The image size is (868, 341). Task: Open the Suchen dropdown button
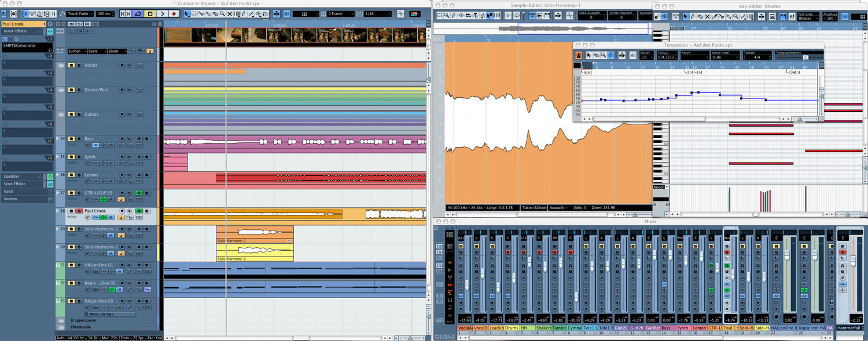[77, 51]
